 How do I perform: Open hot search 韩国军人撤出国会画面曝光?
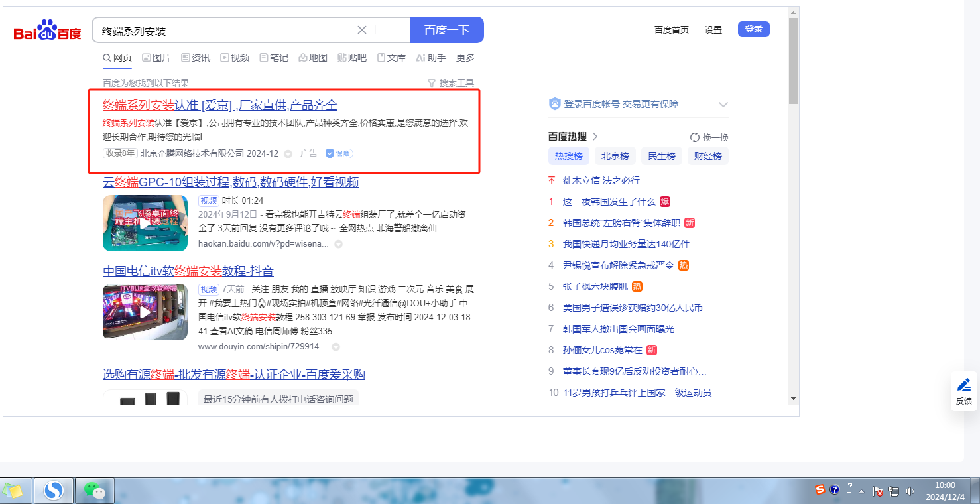pyautogui.click(x=619, y=329)
